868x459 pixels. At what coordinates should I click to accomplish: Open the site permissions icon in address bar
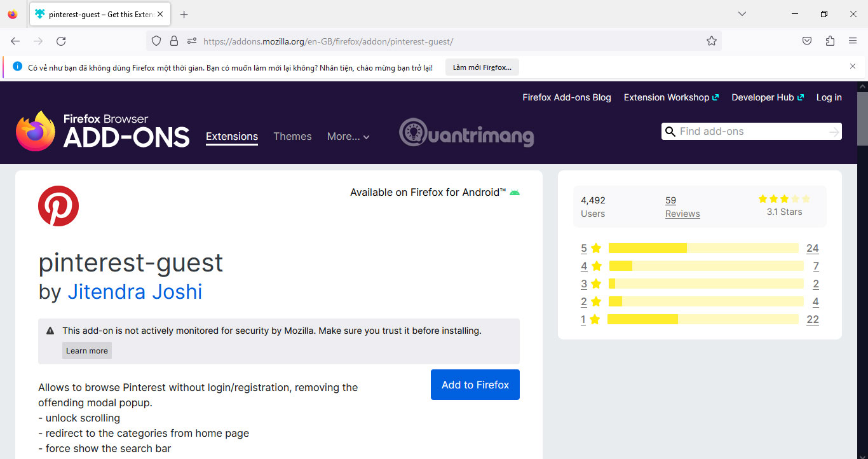192,41
